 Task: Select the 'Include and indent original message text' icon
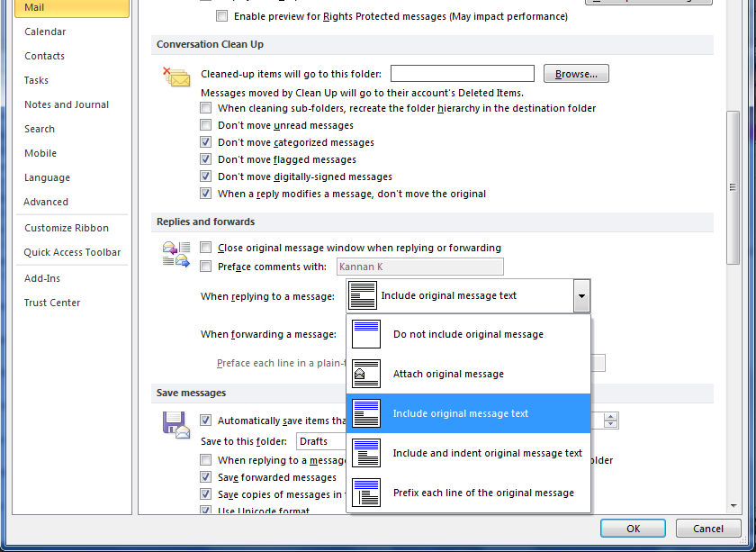(366, 453)
